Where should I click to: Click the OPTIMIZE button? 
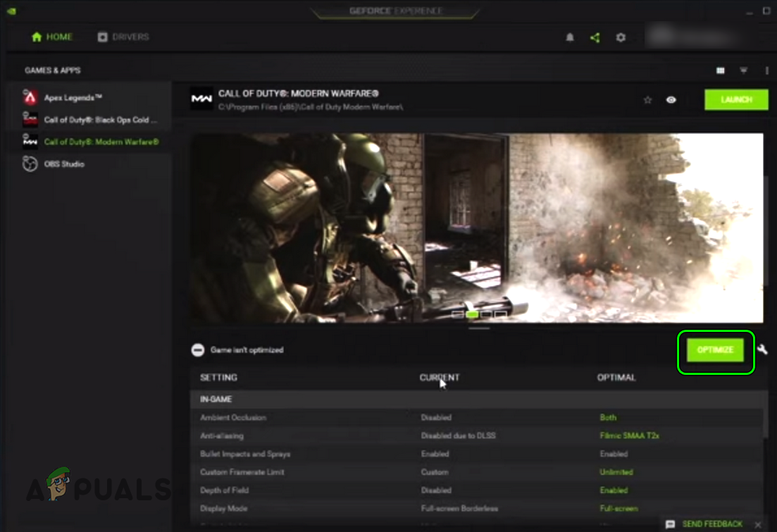click(715, 349)
